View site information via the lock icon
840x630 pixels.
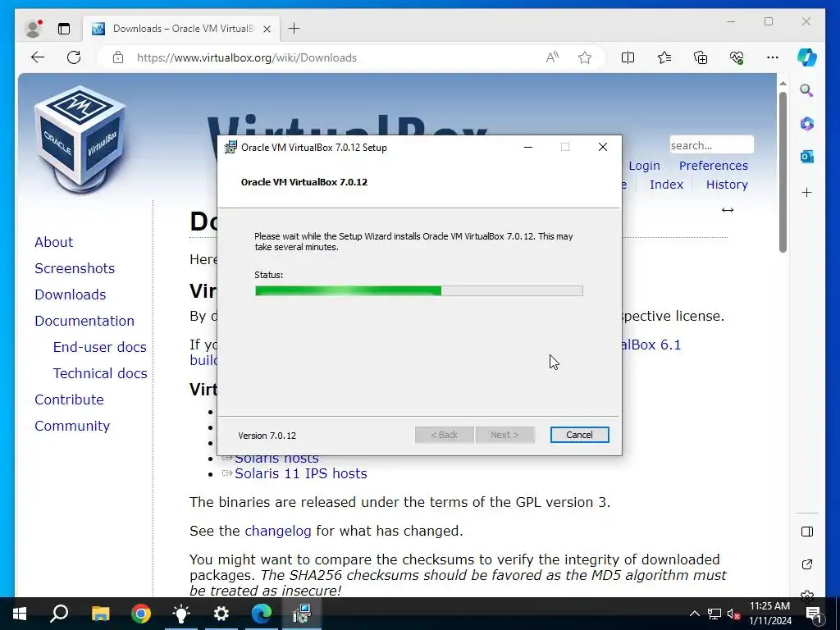click(118, 57)
